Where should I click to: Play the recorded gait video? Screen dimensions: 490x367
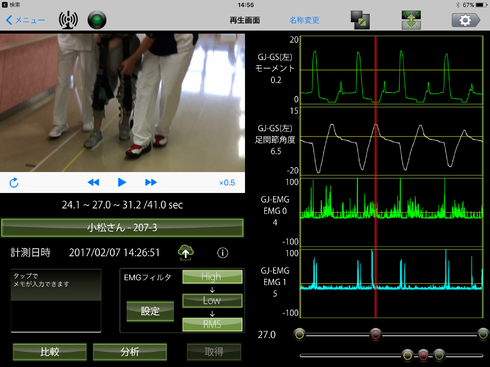[122, 182]
